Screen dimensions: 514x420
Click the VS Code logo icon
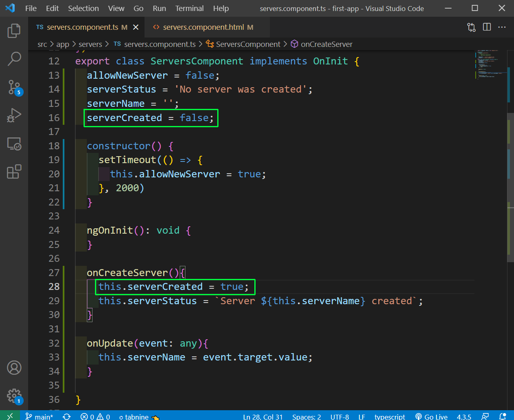coord(10,8)
